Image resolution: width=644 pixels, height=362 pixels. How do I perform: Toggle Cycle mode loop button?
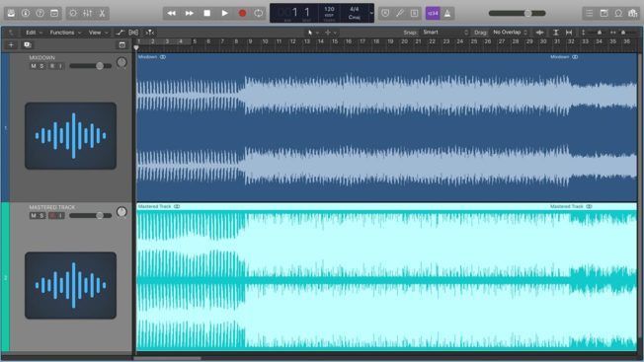coord(259,13)
